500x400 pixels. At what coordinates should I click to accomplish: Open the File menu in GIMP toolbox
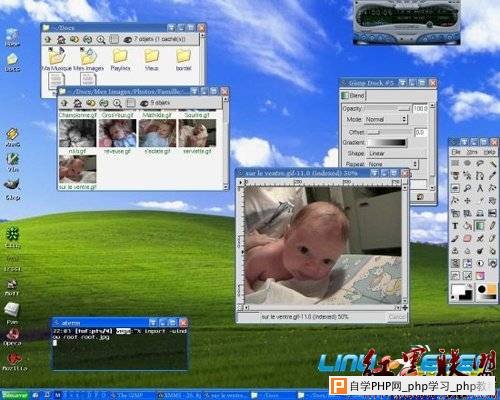456,152
